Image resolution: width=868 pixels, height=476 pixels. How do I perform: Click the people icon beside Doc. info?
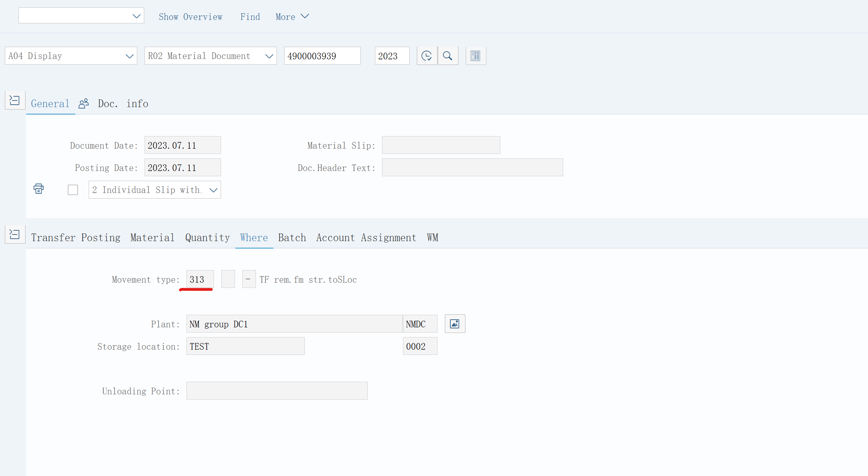tap(84, 104)
